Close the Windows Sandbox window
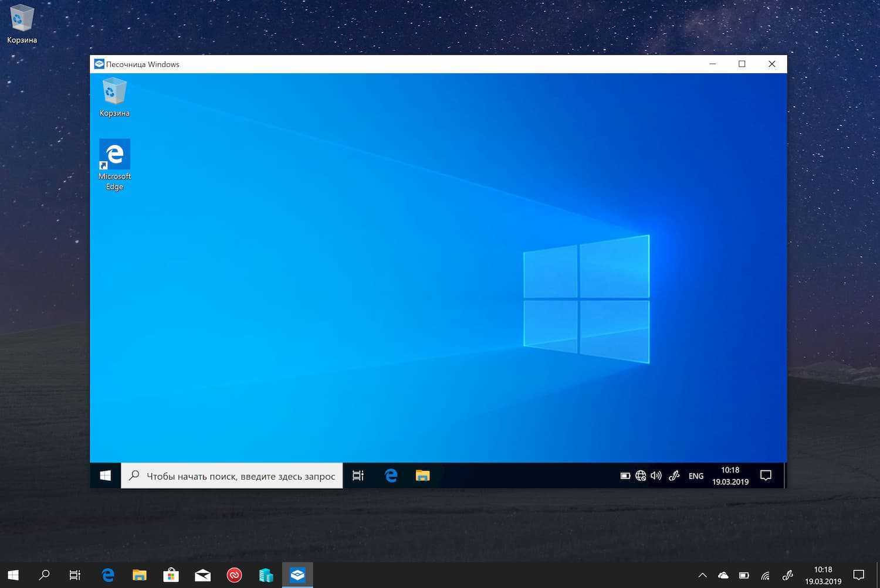The width and height of the screenshot is (880, 588). pyautogui.click(x=772, y=64)
